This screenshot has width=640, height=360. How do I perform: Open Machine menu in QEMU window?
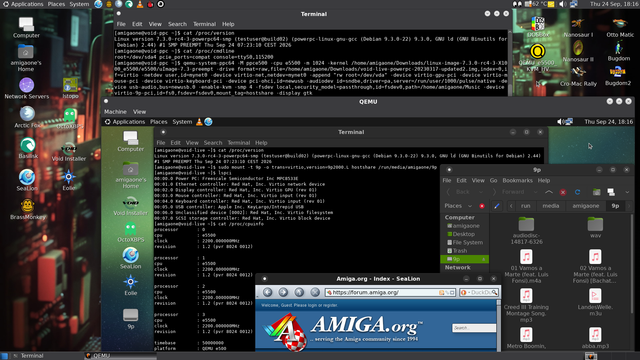115,112
